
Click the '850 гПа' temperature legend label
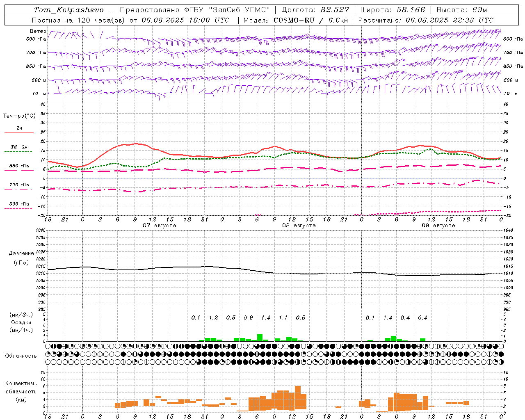point(19,166)
